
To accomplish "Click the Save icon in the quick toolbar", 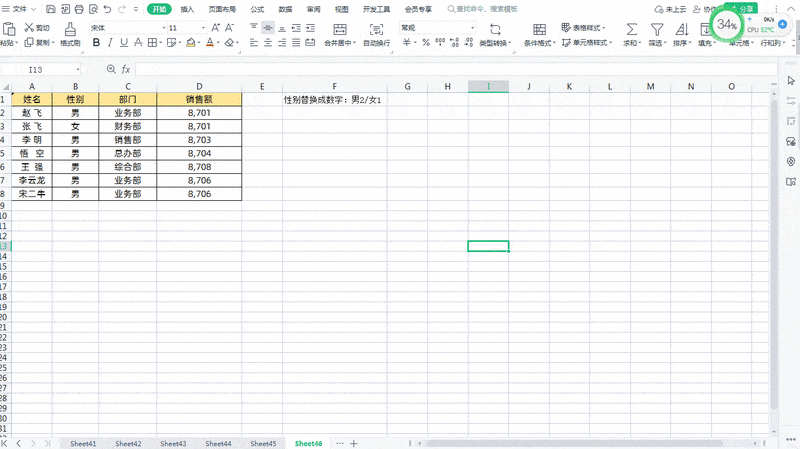I will tap(51, 9).
